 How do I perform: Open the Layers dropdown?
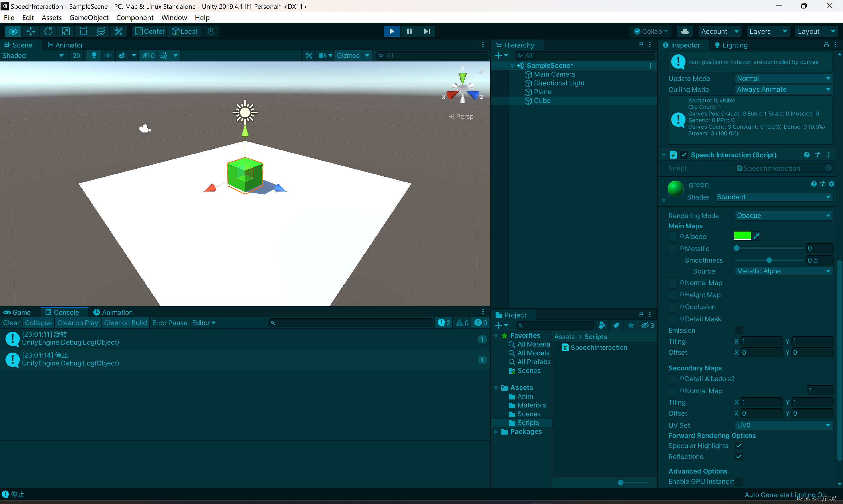point(768,31)
